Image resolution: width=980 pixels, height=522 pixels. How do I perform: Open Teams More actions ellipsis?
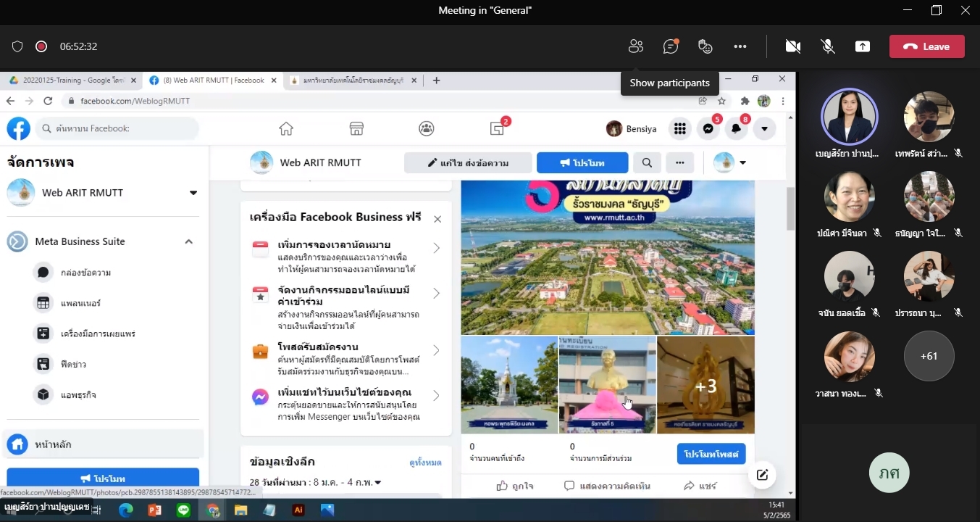[x=740, y=46]
